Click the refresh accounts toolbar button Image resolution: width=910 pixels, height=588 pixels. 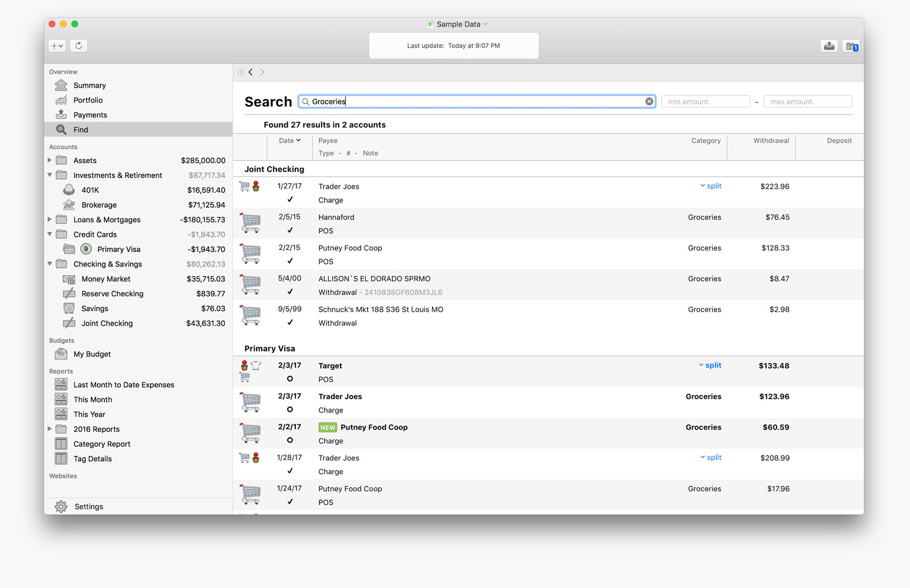point(79,46)
